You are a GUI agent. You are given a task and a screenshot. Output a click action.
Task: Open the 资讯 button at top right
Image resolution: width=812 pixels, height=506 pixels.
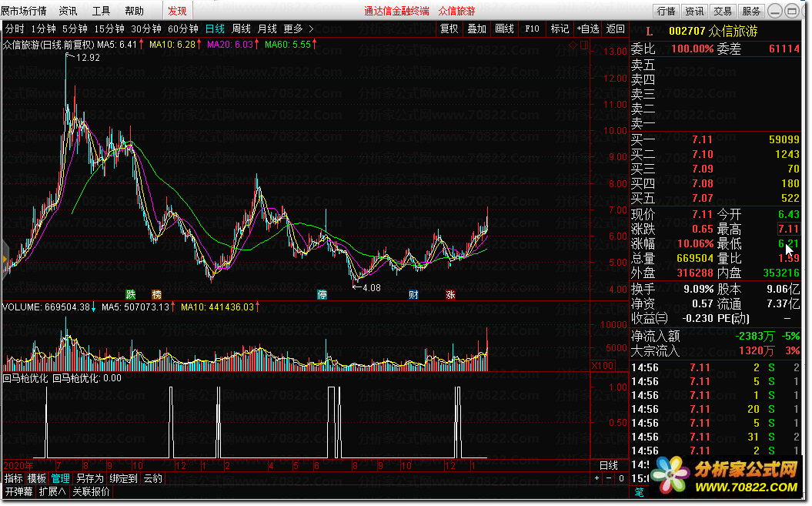pyautogui.click(x=694, y=11)
